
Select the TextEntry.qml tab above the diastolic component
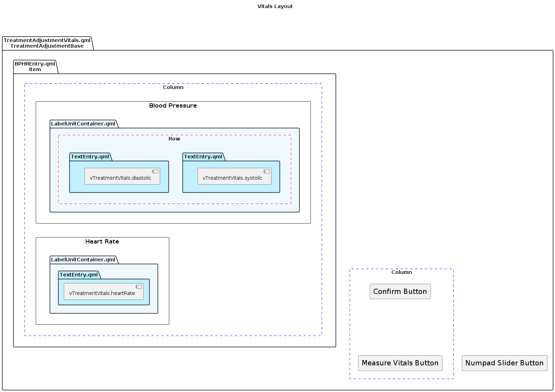pos(90,157)
